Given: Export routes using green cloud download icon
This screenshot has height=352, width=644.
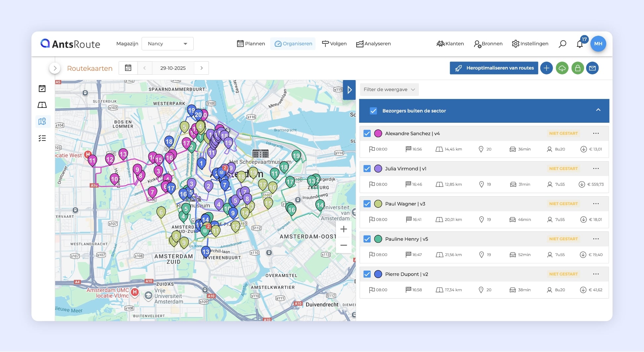Looking at the screenshot, I should pyautogui.click(x=562, y=68).
